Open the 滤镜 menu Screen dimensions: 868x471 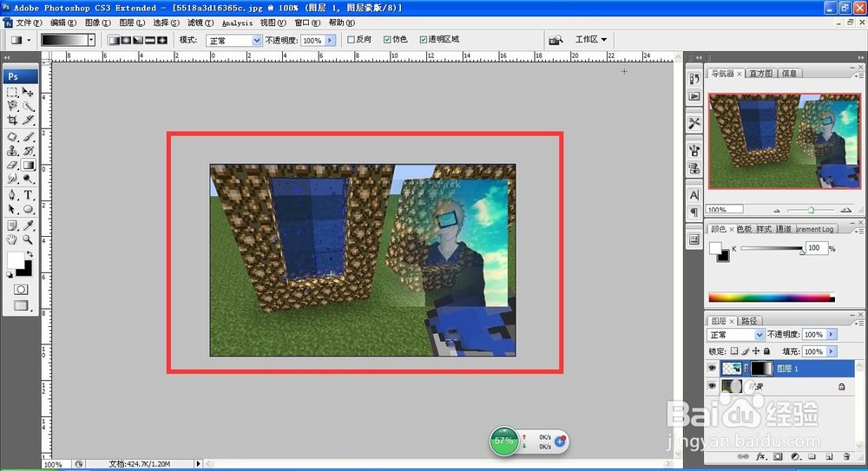[201, 23]
